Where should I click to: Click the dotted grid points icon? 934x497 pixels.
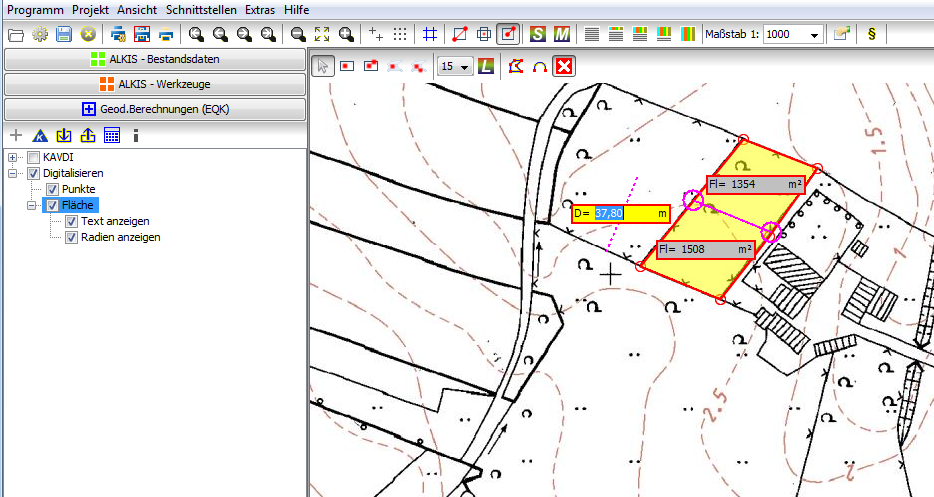(400, 35)
